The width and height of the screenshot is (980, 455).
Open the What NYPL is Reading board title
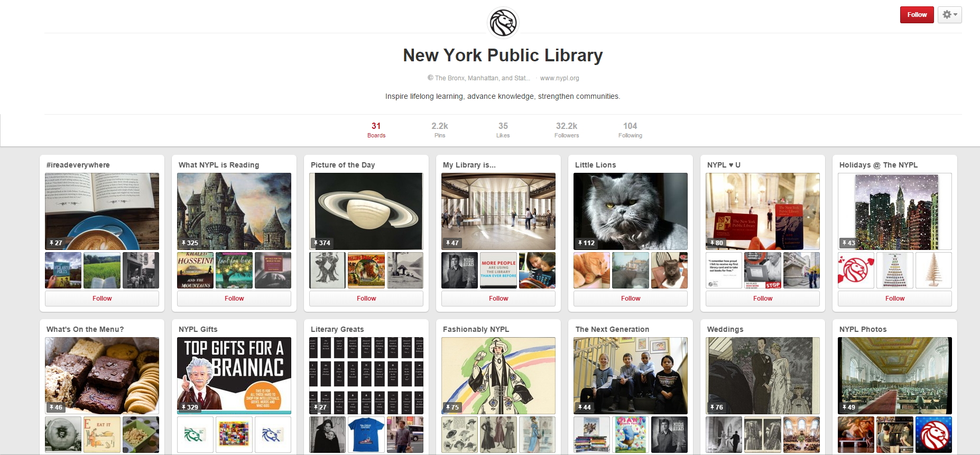point(219,165)
